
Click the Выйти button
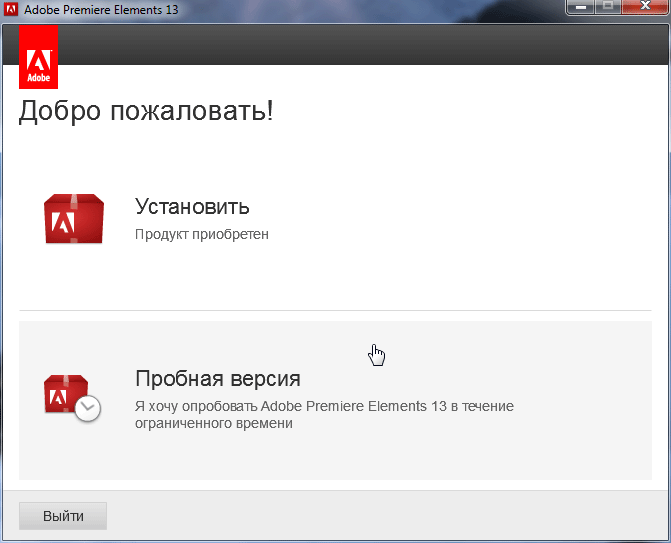pos(63,516)
